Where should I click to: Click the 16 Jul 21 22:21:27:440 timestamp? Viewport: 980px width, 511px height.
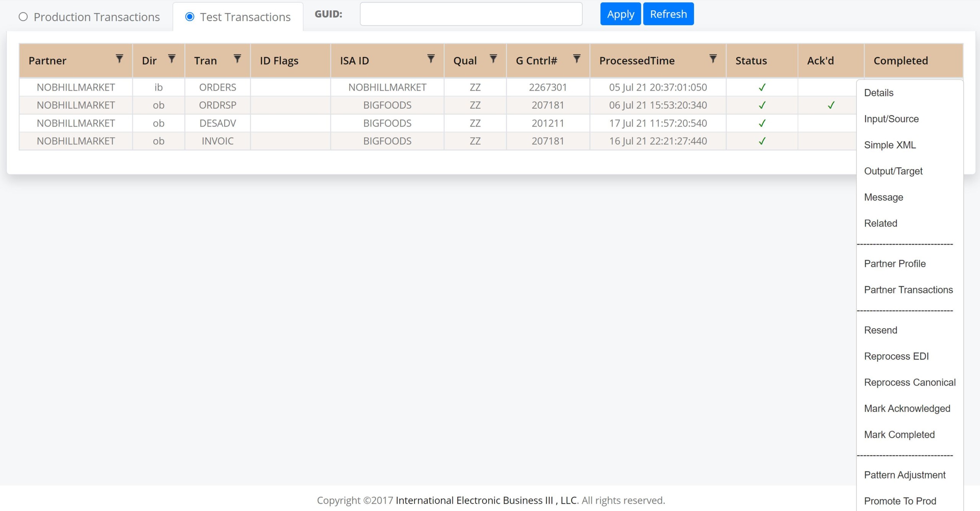pos(658,141)
